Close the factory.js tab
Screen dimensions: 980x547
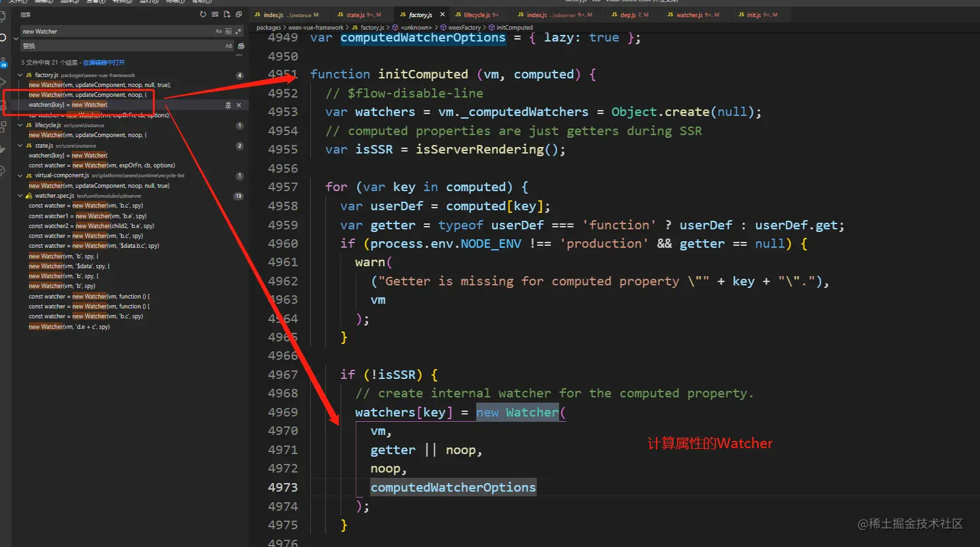pyautogui.click(x=443, y=14)
